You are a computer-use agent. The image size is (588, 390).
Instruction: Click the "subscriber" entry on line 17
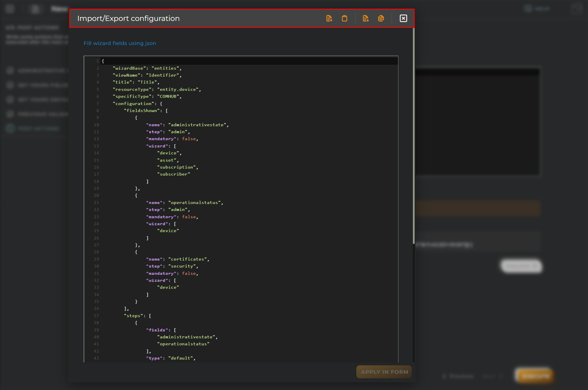point(174,174)
